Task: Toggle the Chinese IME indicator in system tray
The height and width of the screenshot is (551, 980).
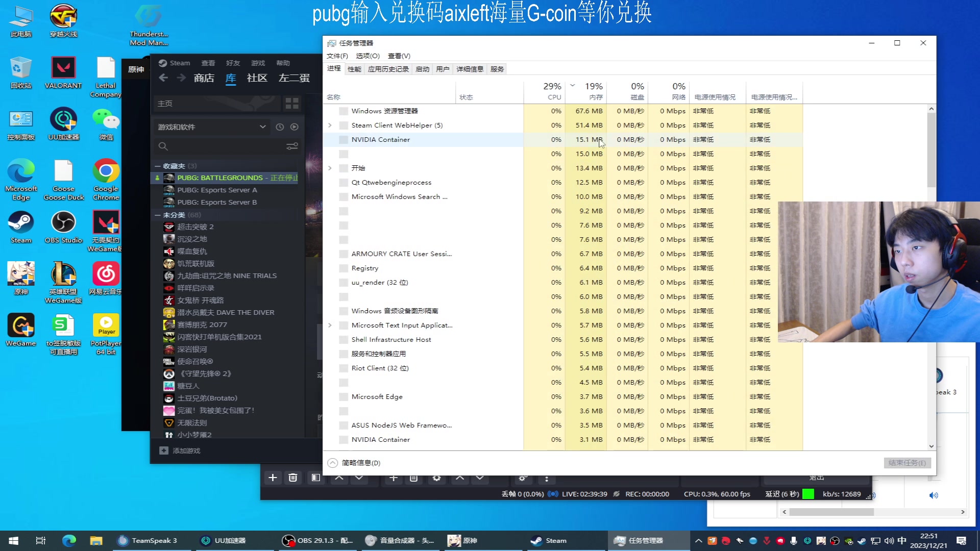Action: click(902, 541)
